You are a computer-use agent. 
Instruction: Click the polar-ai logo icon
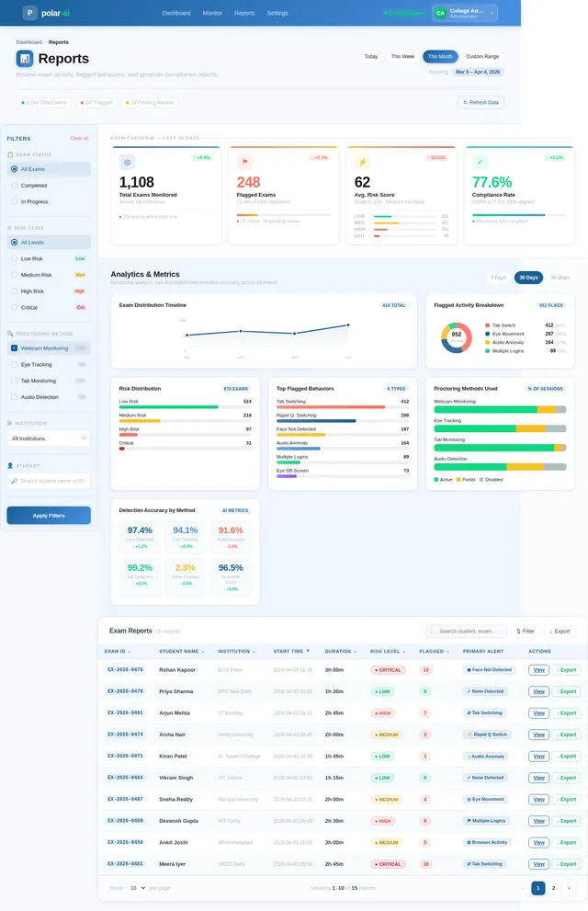click(x=29, y=12)
